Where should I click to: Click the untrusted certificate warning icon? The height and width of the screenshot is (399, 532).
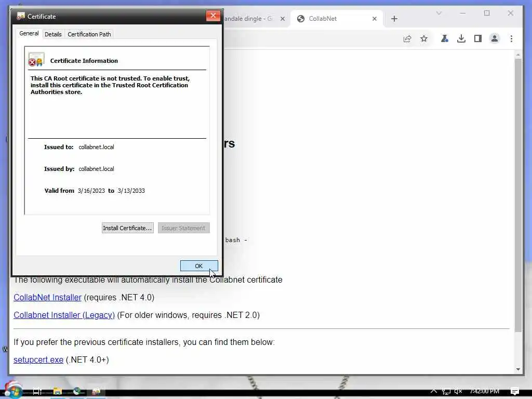click(36, 60)
